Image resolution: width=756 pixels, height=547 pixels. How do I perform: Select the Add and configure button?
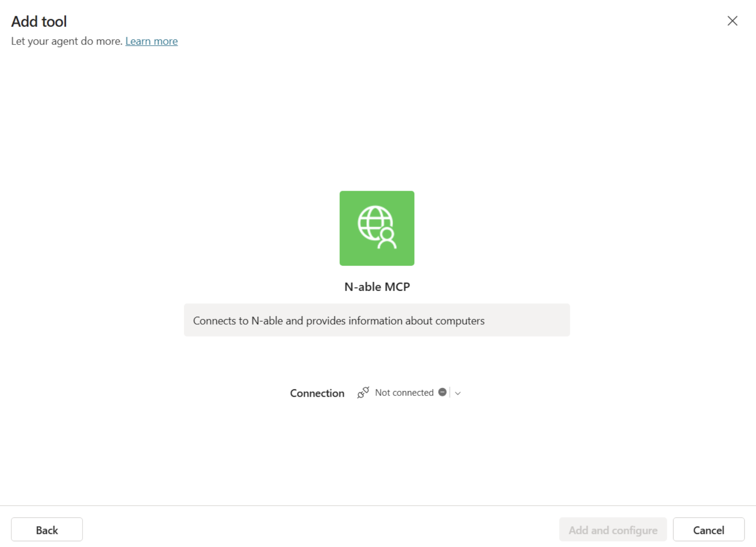tap(612, 529)
